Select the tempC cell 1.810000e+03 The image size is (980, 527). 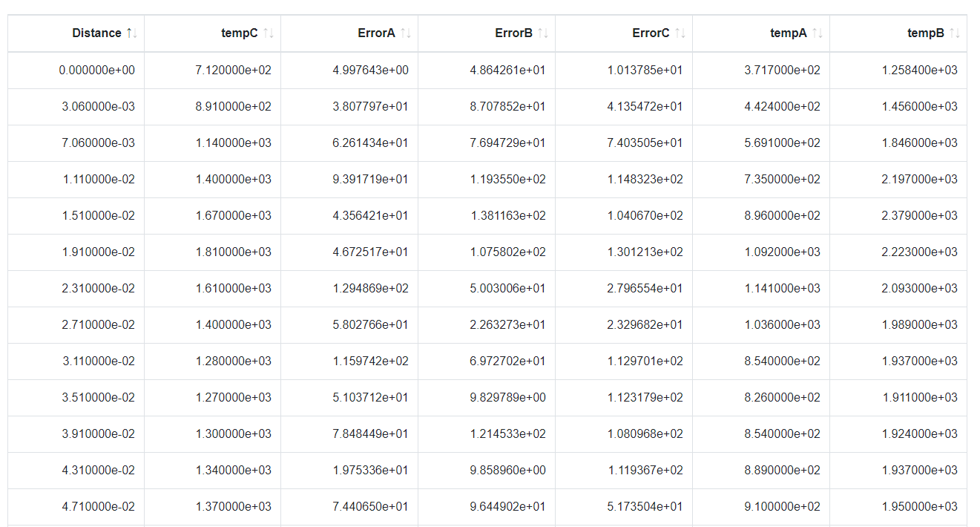[x=213, y=252]
